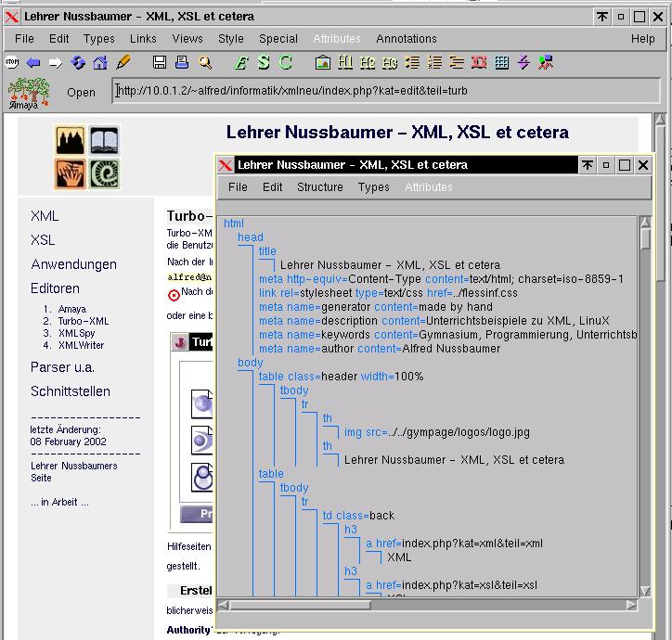
Task: Select the body node in structure tree
Action: 250,363
